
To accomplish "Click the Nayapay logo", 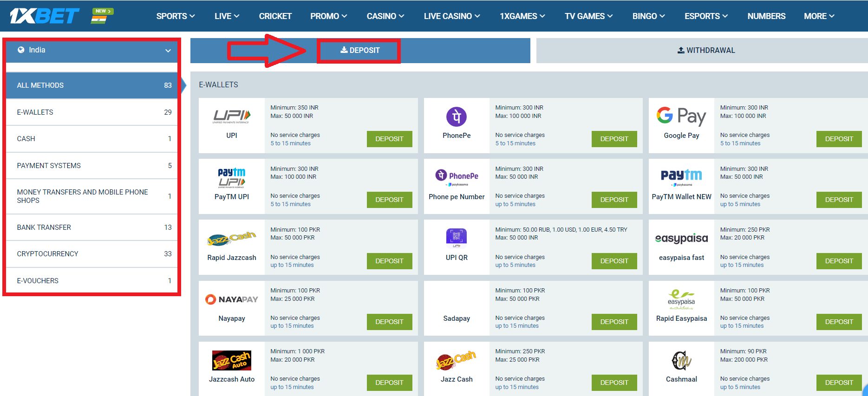I will click(232, 299).
